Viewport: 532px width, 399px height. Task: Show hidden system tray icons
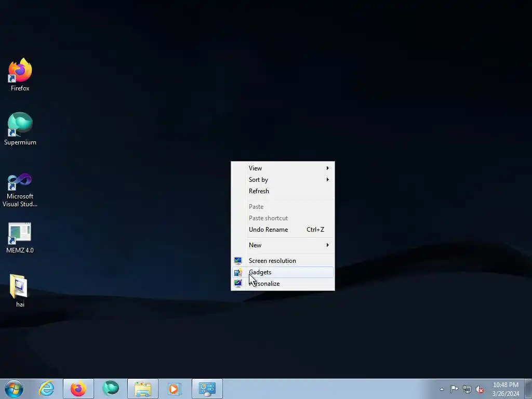pyautogui.click(x=442, y=389)
